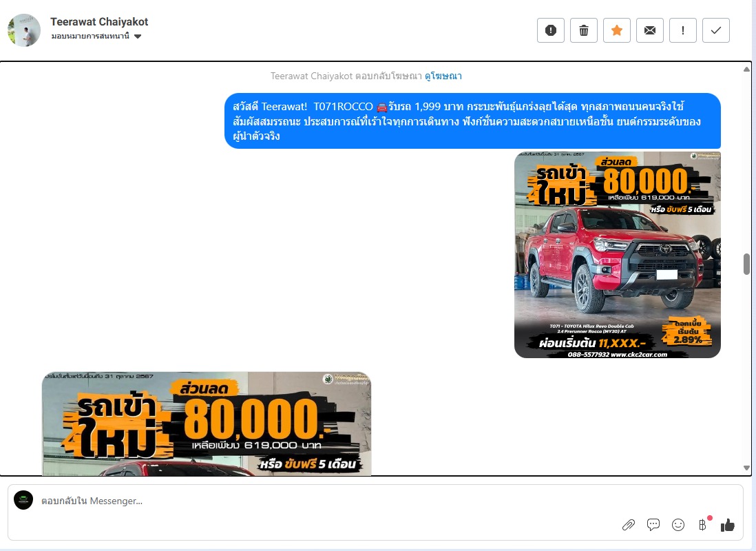
Task: Mark as unread envelope icon
Action: coord(650,30)
